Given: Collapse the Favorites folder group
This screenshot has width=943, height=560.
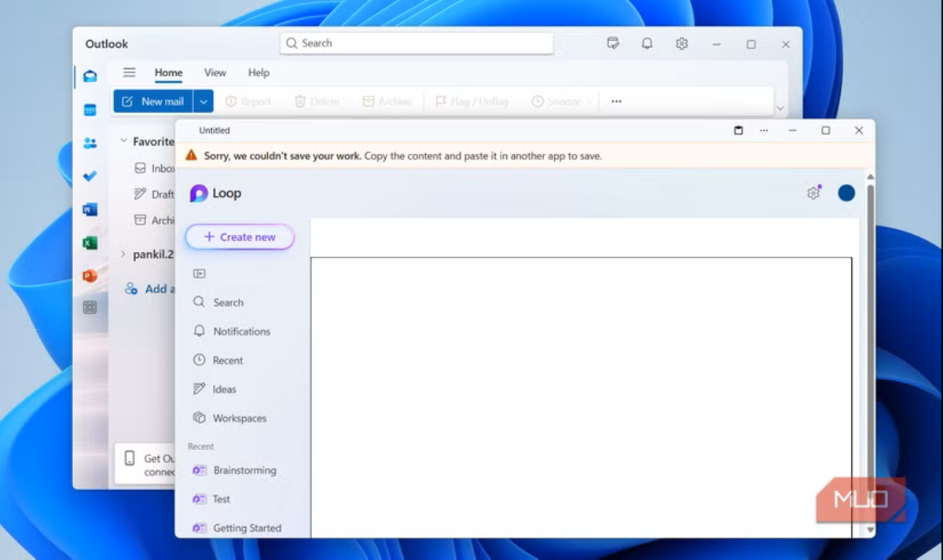Looking at the screenshot, I should [123, 141].
